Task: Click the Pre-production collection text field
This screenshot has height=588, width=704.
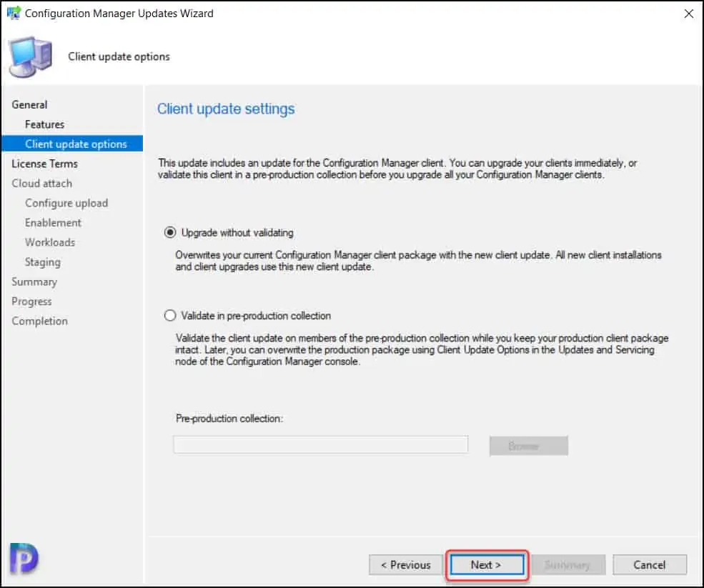Action: coord(321,444)
